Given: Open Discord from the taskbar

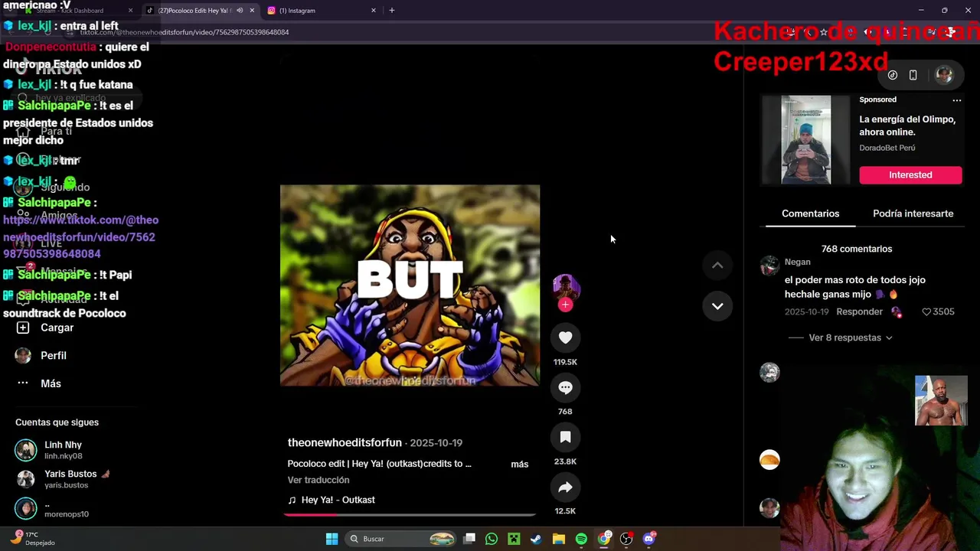Looking at the screenshot, I should [649, 539].
